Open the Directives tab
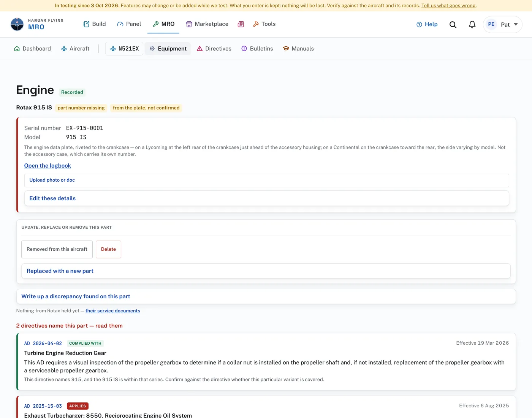532x418 pixels. [214, 49]
